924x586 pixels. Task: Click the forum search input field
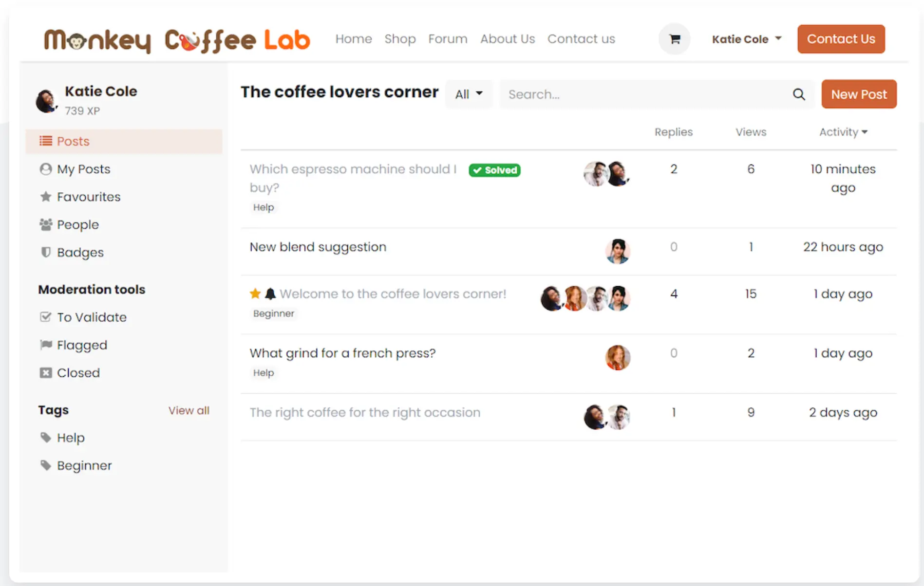click(x=648, y=94)
